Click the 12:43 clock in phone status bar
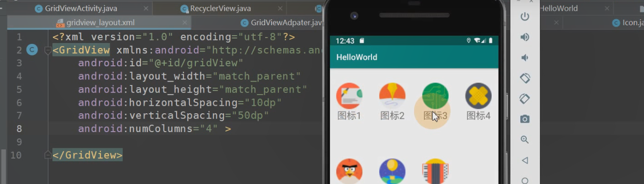Image resolution: width=644 pixels, height=184 pixels. click(345, 40)
